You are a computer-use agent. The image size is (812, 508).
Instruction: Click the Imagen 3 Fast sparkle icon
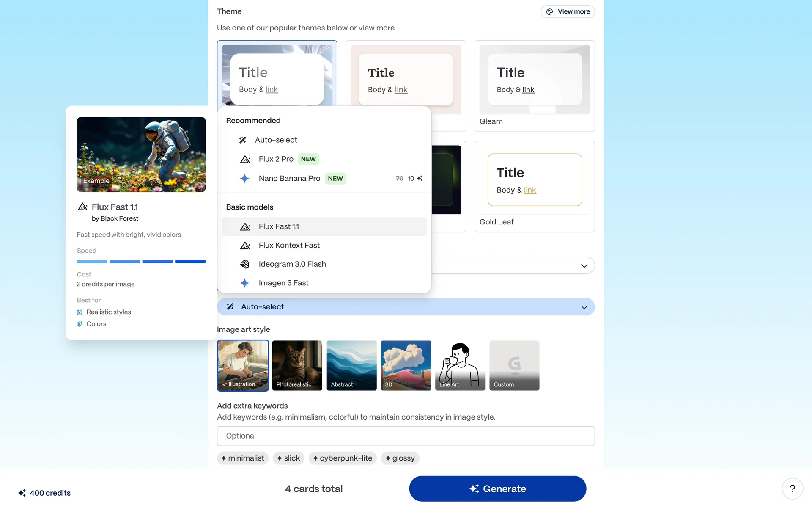[x=244, y=283]
